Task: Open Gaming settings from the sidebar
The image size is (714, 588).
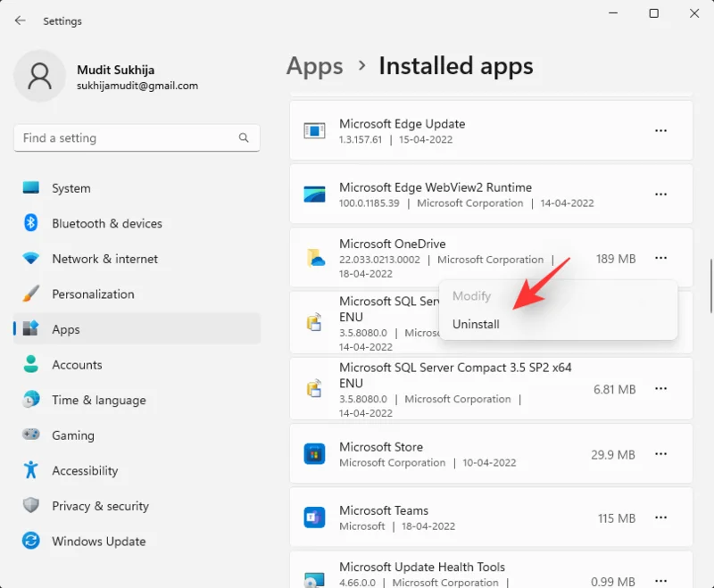Action: pos(72,435)
